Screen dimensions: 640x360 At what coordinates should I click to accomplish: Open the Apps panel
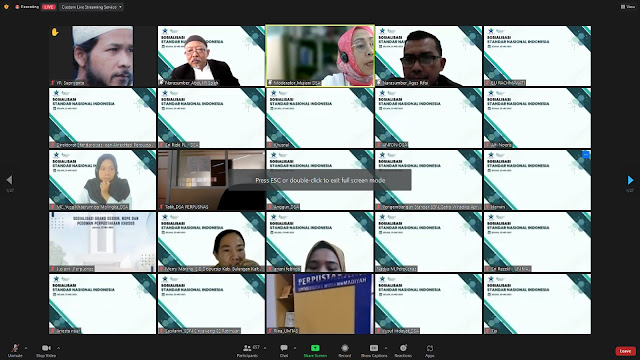[x=430, y=350]
